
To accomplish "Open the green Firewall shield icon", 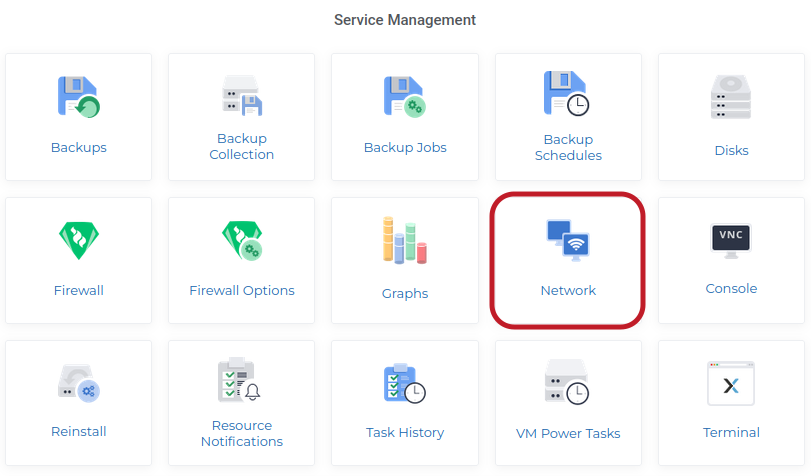I will [78, 241].
